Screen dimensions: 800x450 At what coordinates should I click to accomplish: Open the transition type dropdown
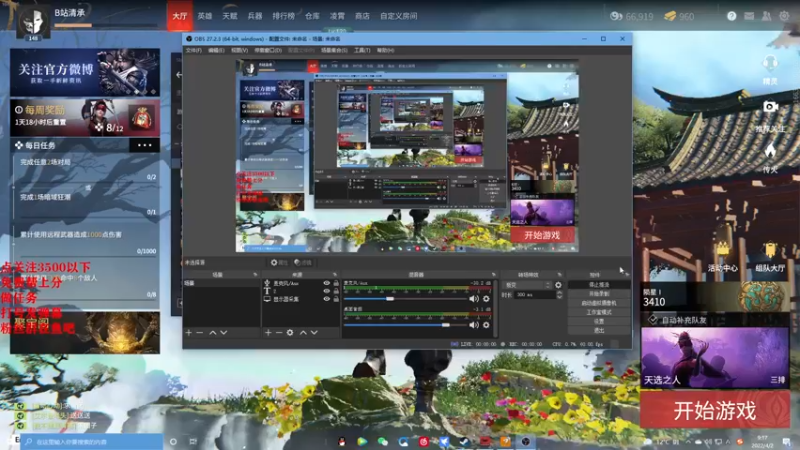[527, 285]
